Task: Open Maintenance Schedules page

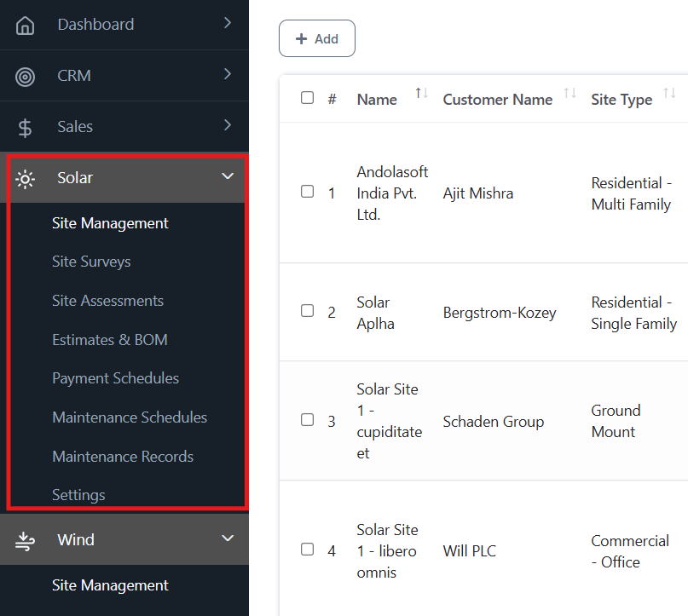Action: [x=130, y=417]
